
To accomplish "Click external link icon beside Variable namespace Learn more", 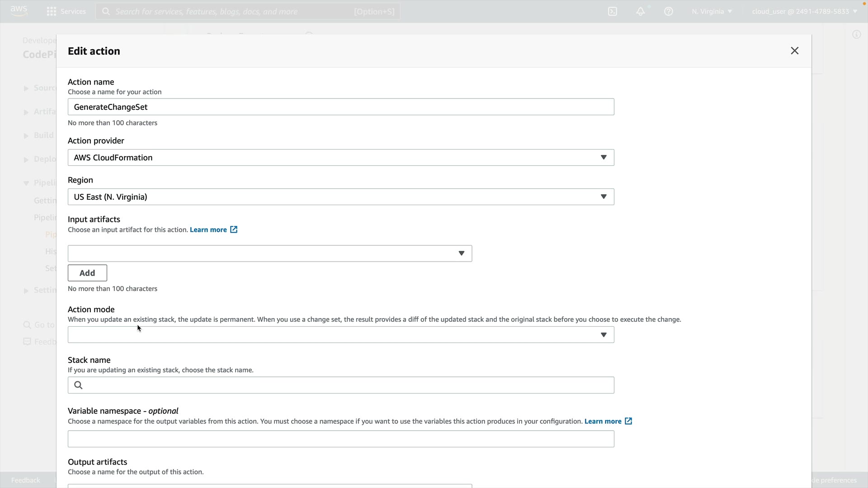I will tap(628, 421).
